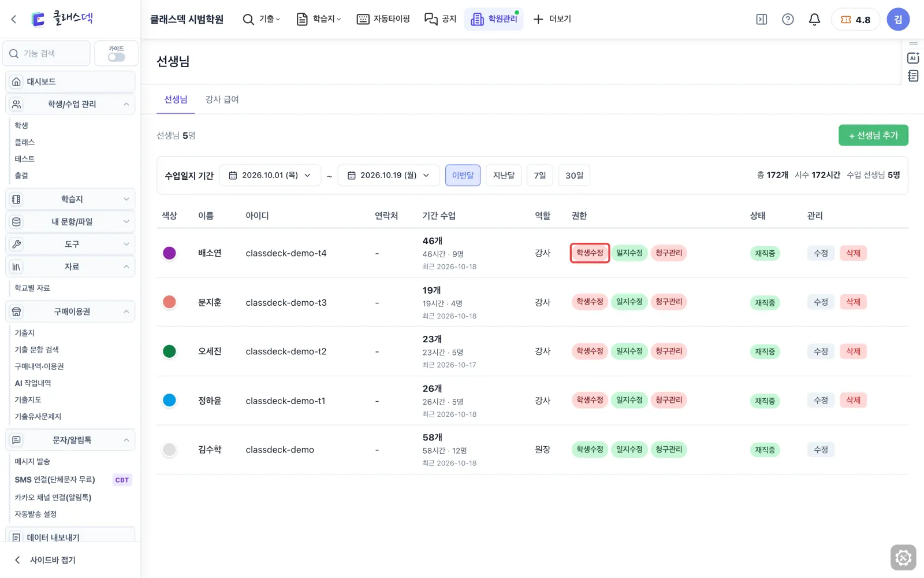Open the 학원관리 building toolbar item
Image resolution: width=924 pixels, height=578 pixels.
tap(494, 19)
